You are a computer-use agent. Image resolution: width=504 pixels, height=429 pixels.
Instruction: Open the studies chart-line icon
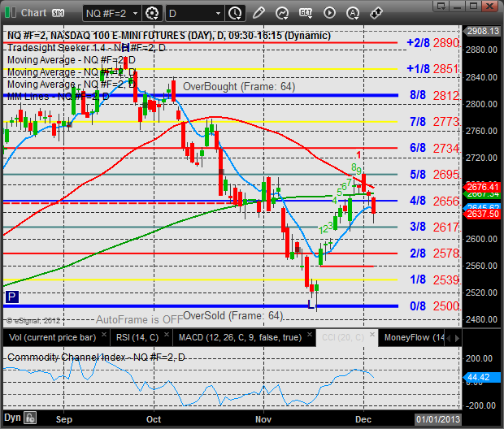(x=282, y=13)
